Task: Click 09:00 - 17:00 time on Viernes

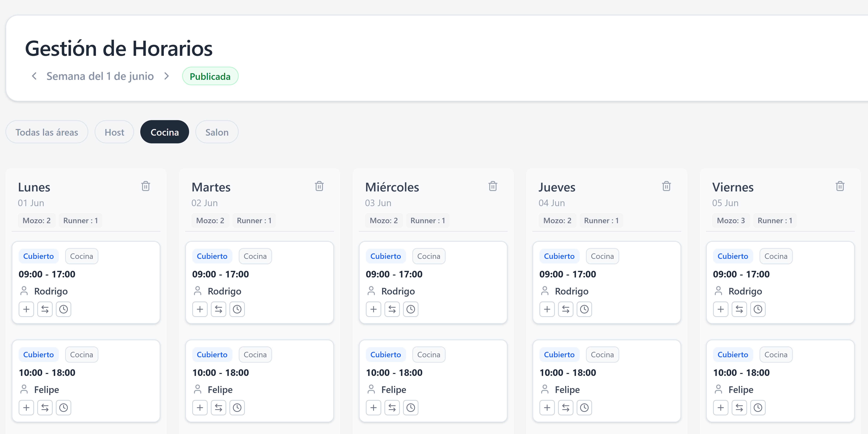Action: pyautogui.click(x=741, y=274)
